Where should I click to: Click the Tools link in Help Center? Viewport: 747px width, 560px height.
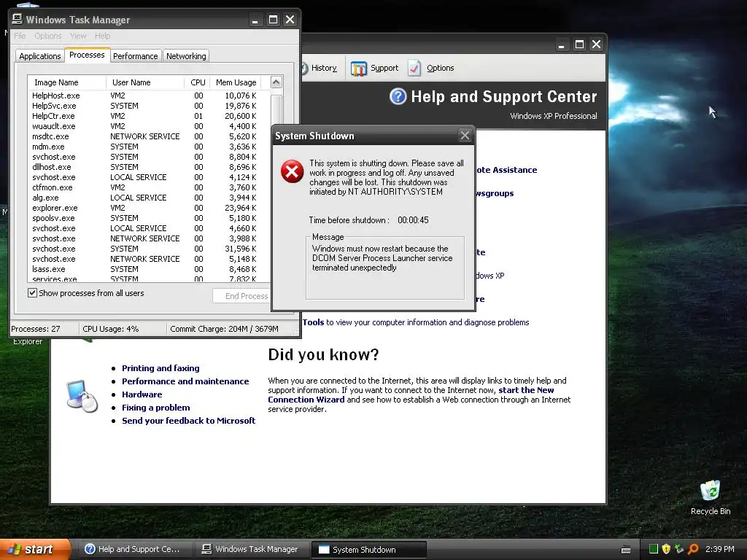tap(314, 322)
